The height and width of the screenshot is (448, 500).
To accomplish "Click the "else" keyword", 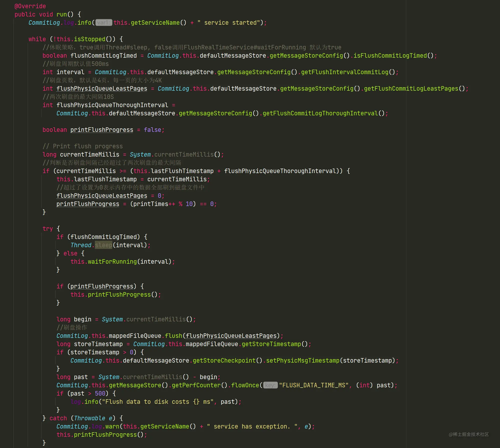I will (x=70, y=253).
